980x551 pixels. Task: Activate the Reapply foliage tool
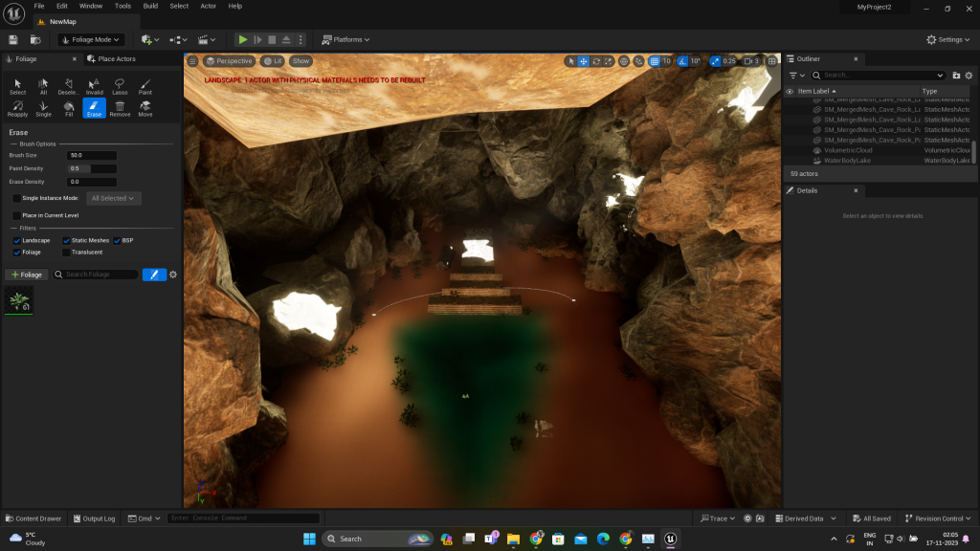tap(17, 109)
